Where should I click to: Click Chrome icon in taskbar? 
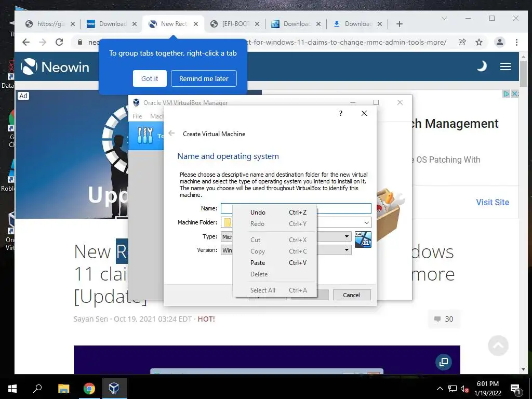[89, 389]
